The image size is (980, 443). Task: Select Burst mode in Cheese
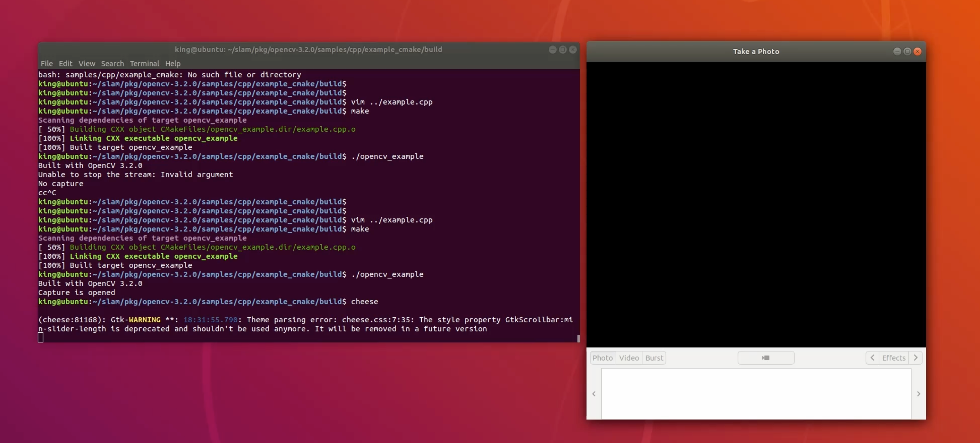click(654, 358)
